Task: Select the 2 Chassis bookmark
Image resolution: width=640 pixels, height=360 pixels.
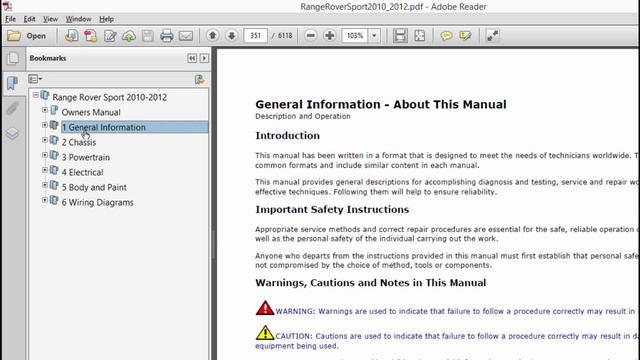Action: [79, 142]
